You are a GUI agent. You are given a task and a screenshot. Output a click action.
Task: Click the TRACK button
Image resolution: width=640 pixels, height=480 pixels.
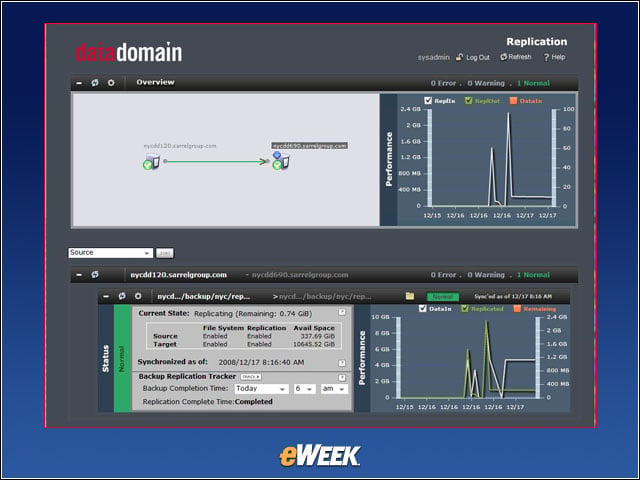tap(251, 377)
